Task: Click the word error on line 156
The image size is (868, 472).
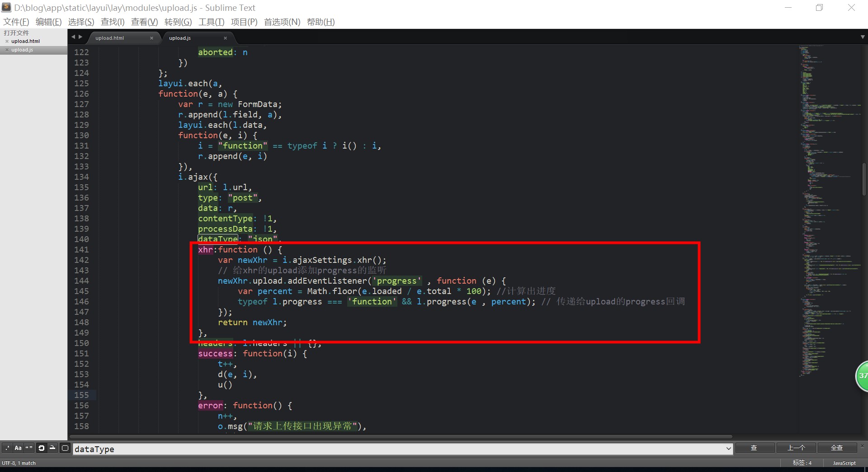Action: [210, 406]
